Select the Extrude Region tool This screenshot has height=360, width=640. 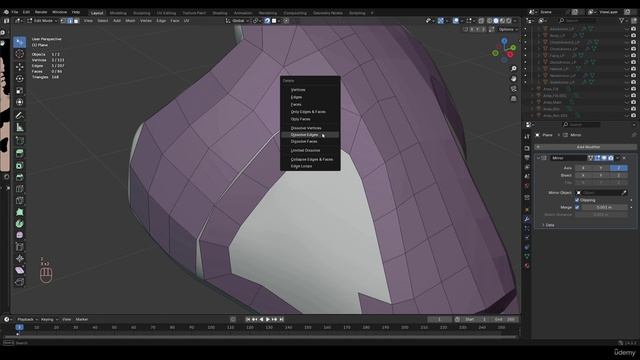pyautogui.click(x=19, y=153)
